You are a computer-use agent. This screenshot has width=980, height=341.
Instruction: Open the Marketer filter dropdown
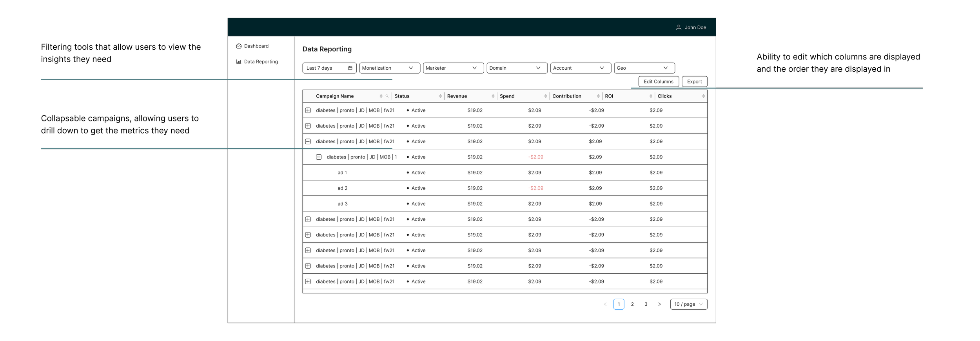point(454,68)
